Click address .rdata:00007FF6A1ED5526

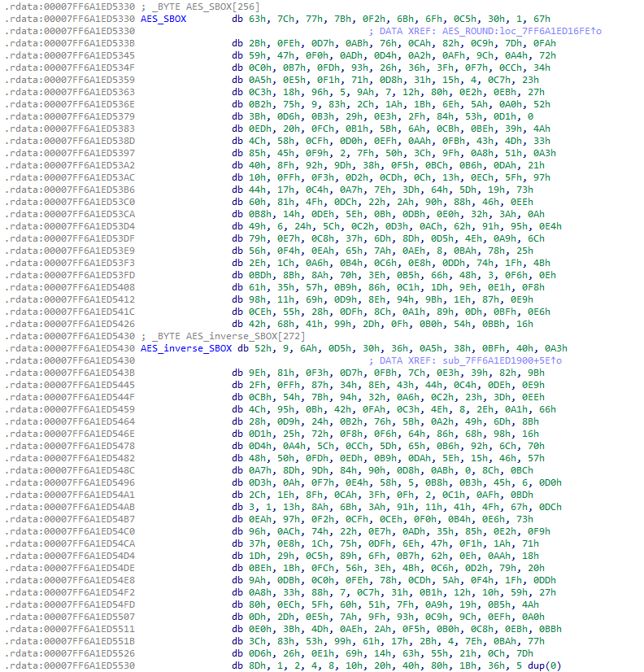point(69,654)
